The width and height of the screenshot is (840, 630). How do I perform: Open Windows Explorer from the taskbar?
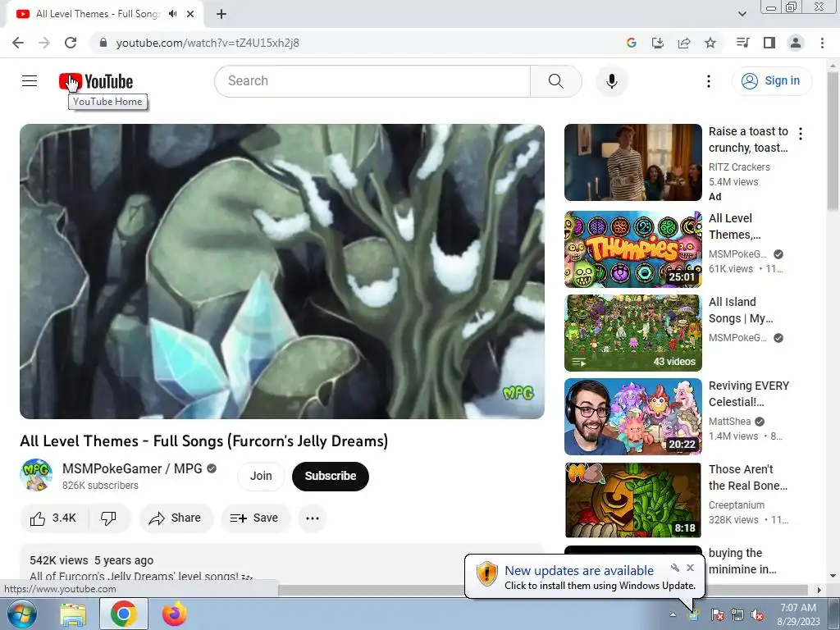point(73,614)
